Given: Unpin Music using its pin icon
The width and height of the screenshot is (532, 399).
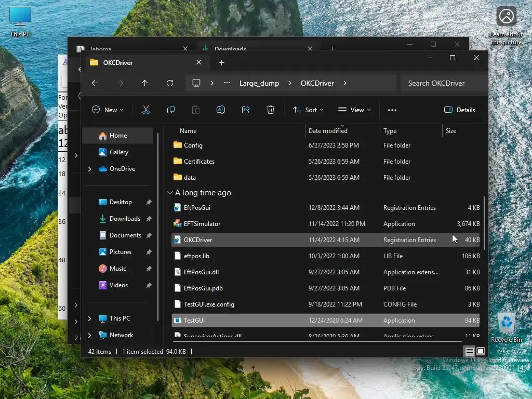Looking at the screenshot, I should (149, 269).
